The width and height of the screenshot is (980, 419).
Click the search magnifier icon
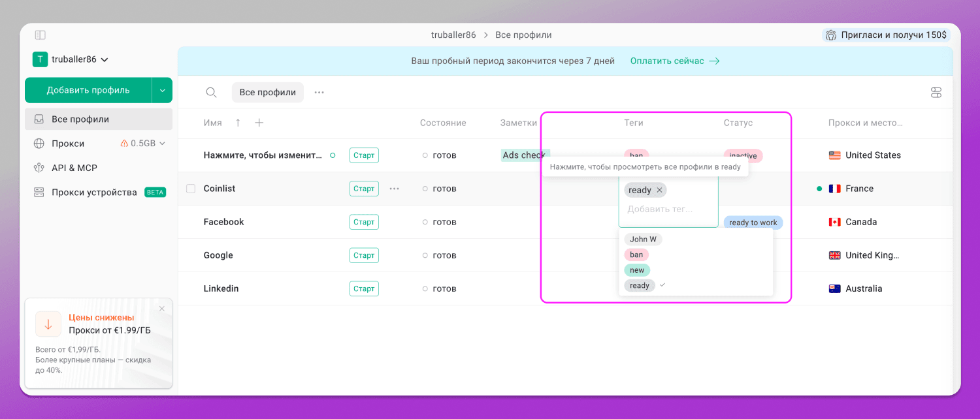click(x=211, y=93)
